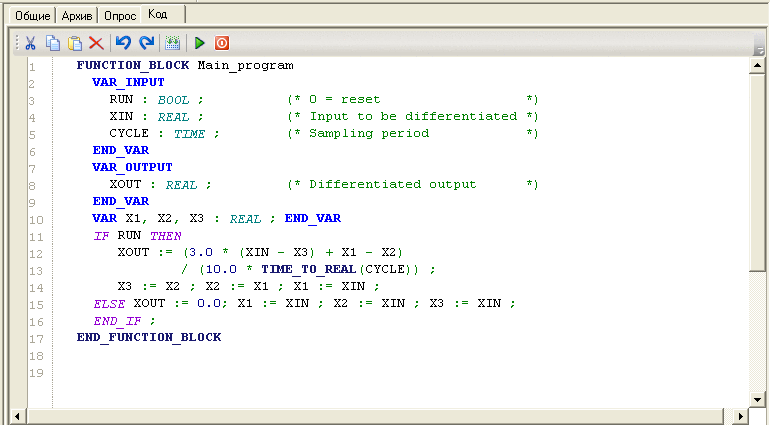Select the Опрос tab
The height and width of the screenshot is (426, 770).
pyautogui.click(x=120, y=16)
